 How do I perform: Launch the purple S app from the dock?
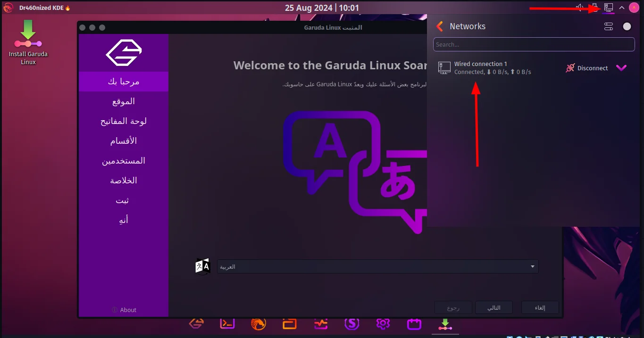click(x=352, y=323)
